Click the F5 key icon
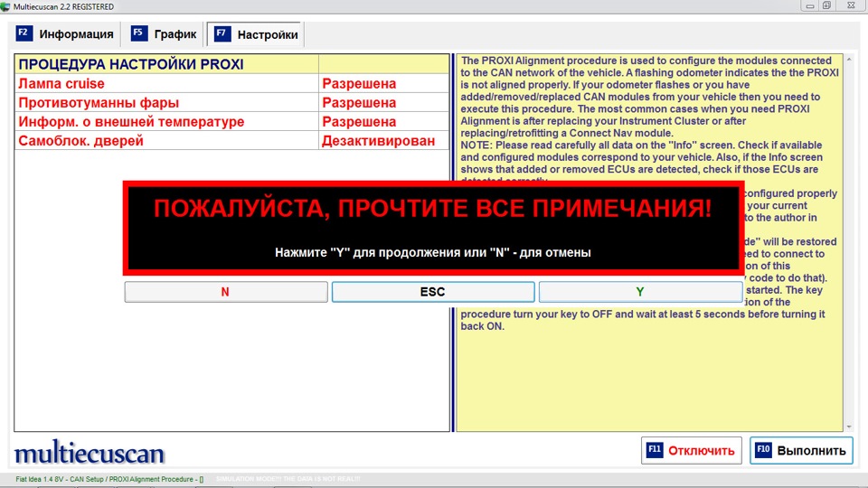 [139, 33]
